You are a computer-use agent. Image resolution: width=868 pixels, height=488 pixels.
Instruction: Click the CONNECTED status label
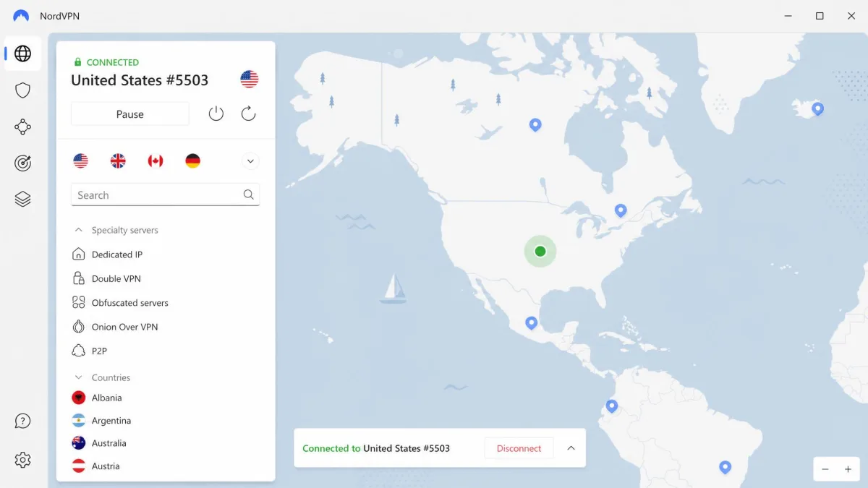pyautogui.click(x=112, y=62)
